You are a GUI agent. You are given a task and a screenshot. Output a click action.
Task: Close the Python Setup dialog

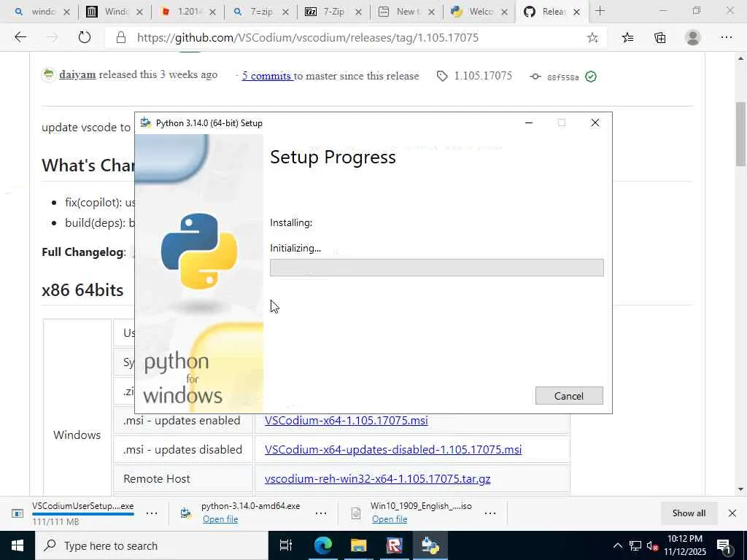595,122
